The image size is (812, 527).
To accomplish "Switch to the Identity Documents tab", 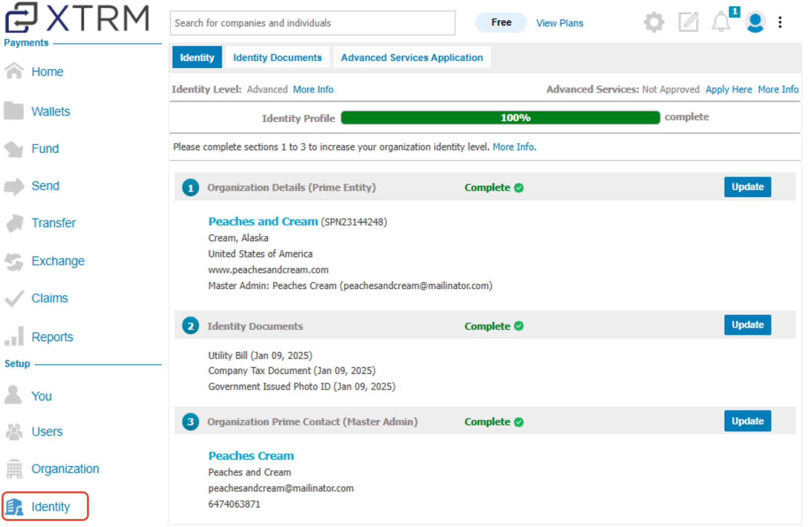I will 277,58.
